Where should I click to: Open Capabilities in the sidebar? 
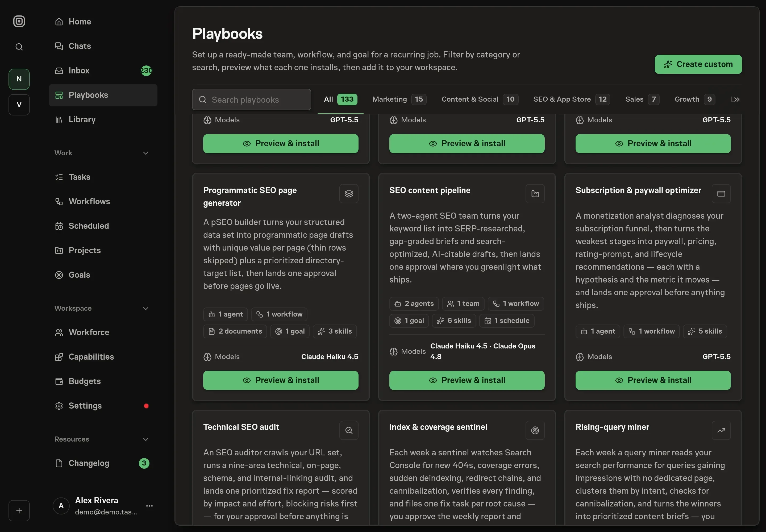point(103,357)
